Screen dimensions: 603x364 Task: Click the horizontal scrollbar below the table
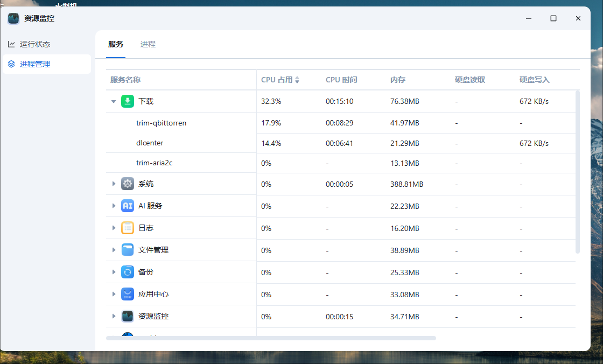(271, 338)
